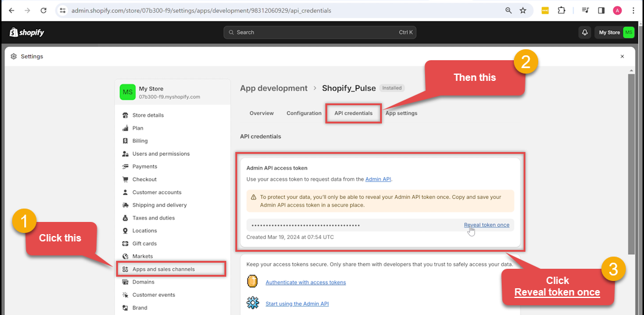Bookmark page with star icon
644x315 pixels.
523,10
